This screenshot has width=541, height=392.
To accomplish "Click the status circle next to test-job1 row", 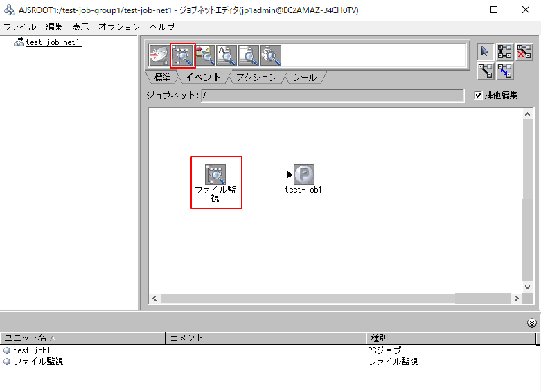I will tap(7, 350).
